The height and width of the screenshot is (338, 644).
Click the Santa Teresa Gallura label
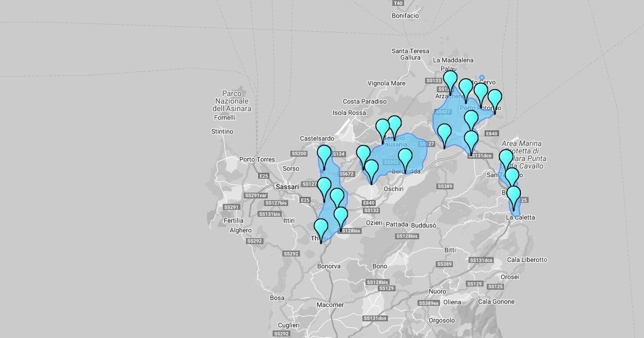tap(411, 54)
